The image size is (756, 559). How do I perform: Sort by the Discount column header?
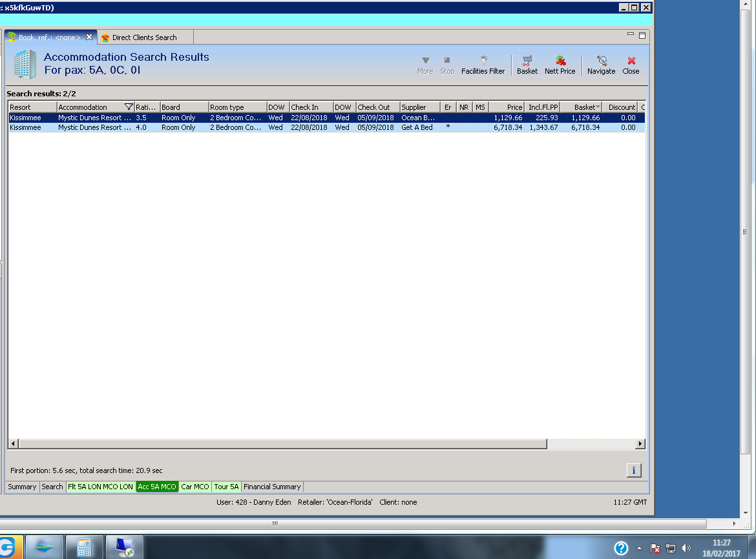pyautogui.click(x=620, y=107)
